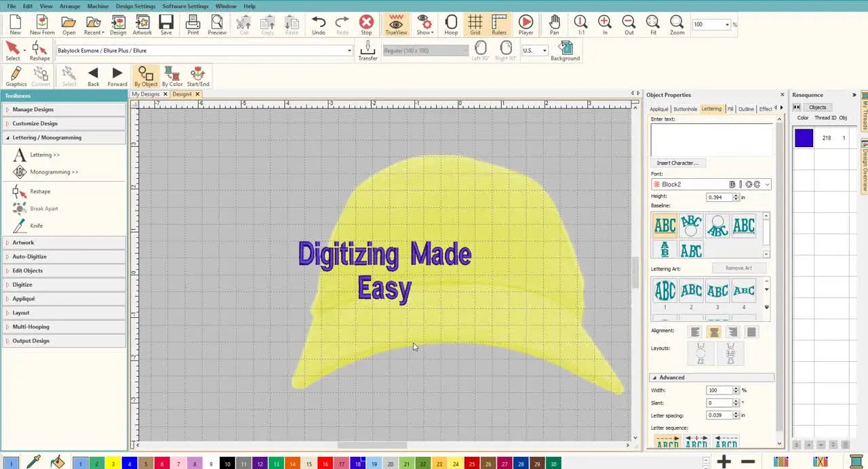Expand the Lettering / Monogramming toolbox section
This screenshot has width=868, height=469.
tap(46, 138)
